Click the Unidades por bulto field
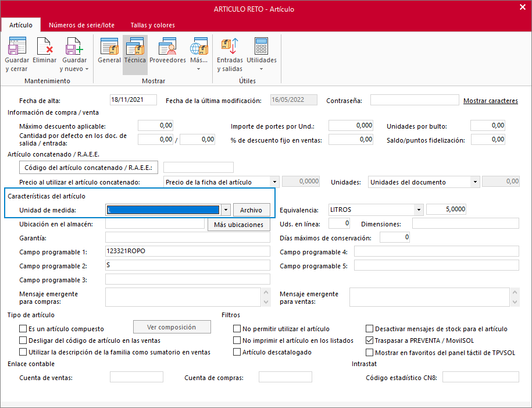 coord(488,125)
